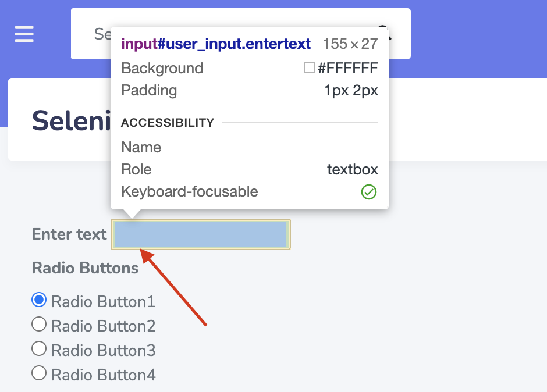Click the #FFFFFF background value
The height and width of the screenshot is (392, 547).
tap(348, 68)
